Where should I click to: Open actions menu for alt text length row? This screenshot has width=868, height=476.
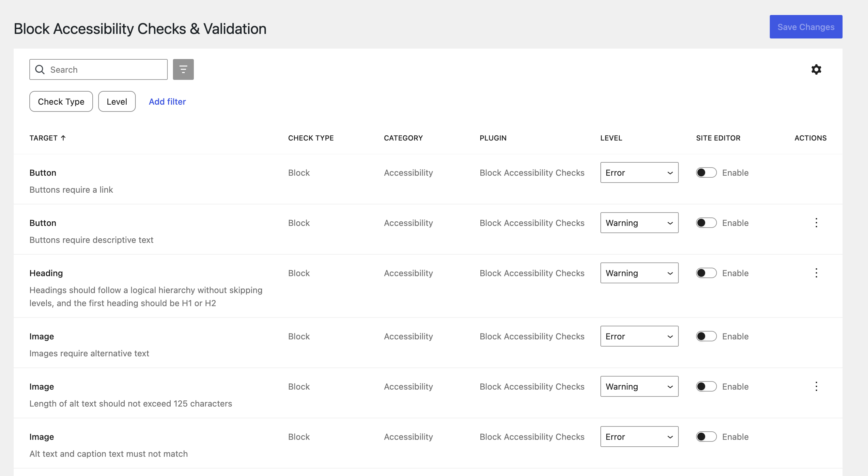point(816,386)
